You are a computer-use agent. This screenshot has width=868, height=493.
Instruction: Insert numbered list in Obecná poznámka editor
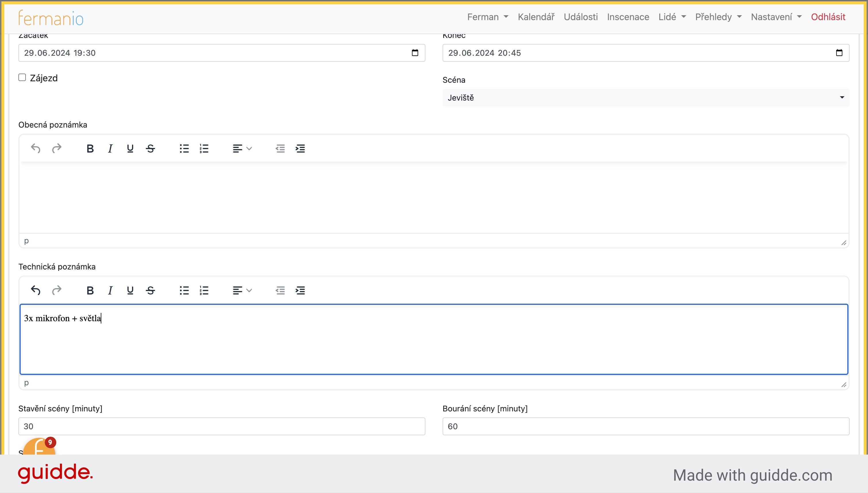coord(204,148)
